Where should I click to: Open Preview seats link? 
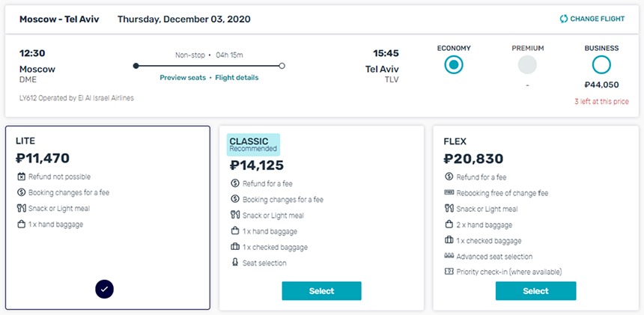pyautogui.click(x=183, y=78)
